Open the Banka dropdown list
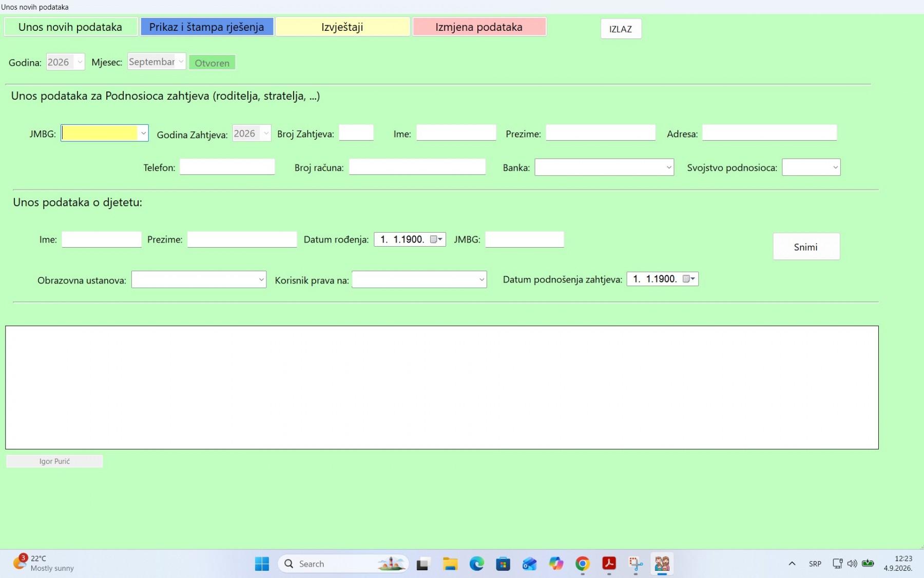The width and height of the screenshot is (924, 578). click(x=668, y=167)
